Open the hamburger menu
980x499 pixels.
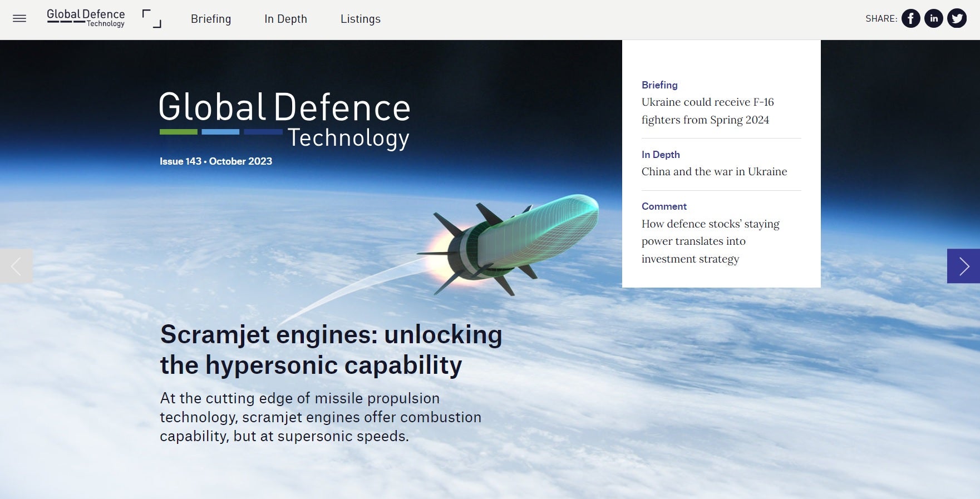pyautogui.click(x=19, y=19)
